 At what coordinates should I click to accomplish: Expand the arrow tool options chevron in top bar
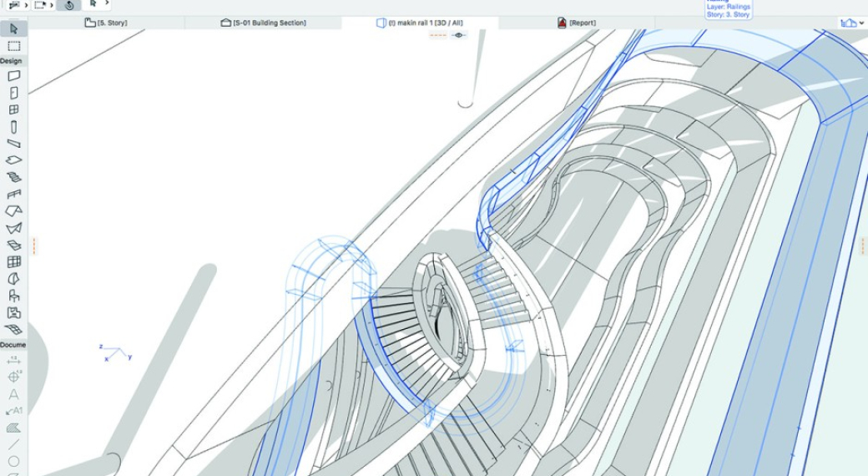coord(108,4)
